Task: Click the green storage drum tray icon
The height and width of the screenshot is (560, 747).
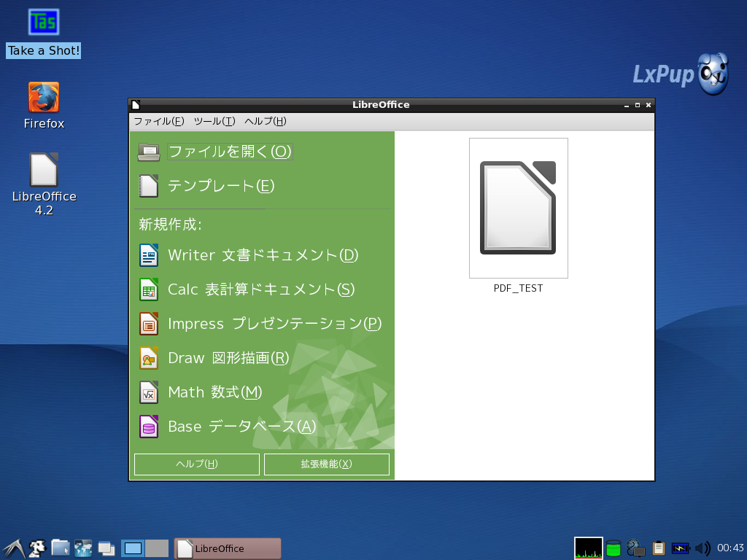Action: click(x=614, y=548)
